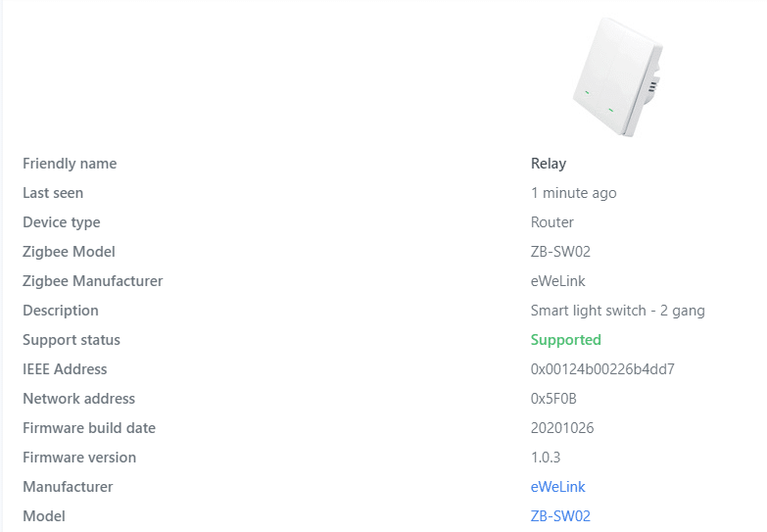Open the eWeLink manufacturer link

tap(557, 487)
